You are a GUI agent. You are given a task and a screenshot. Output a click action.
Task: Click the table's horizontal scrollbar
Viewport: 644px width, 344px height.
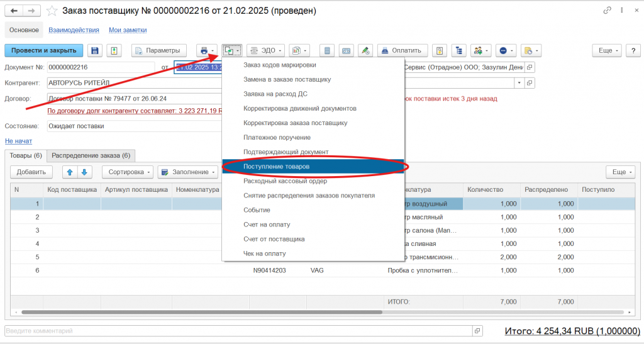click(x=201, y=312)
